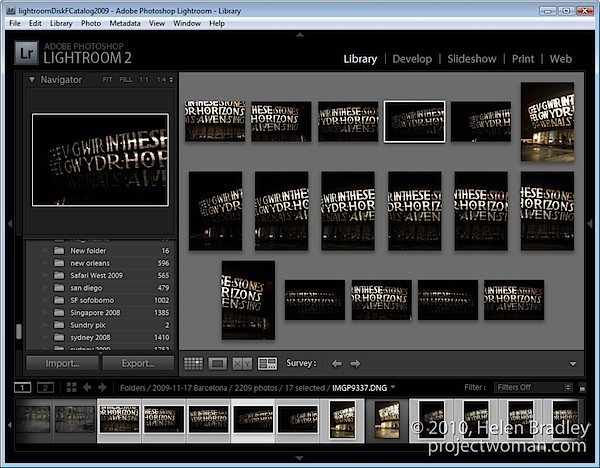Screen dimensions: 600x468
Task: Show the right panel group
Action: point(590,223)
